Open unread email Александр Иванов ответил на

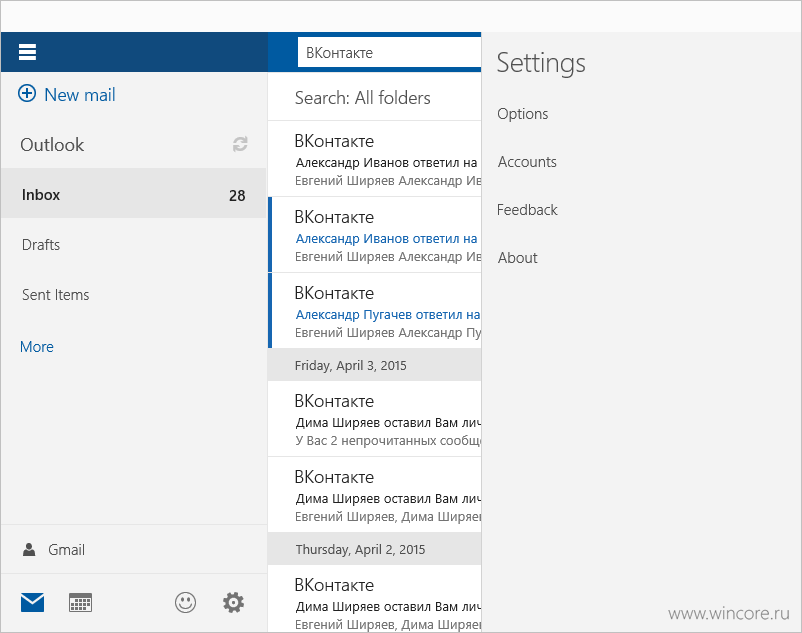pos(374,235)
